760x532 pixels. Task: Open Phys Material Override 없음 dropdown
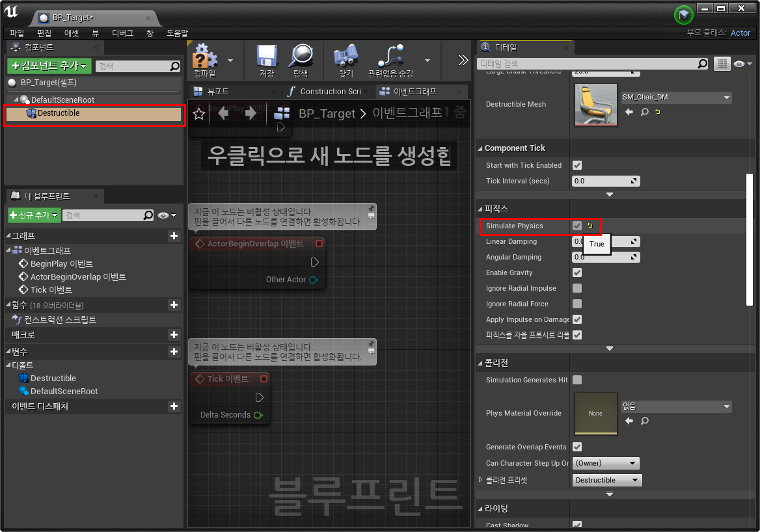[x=676, y=406]
